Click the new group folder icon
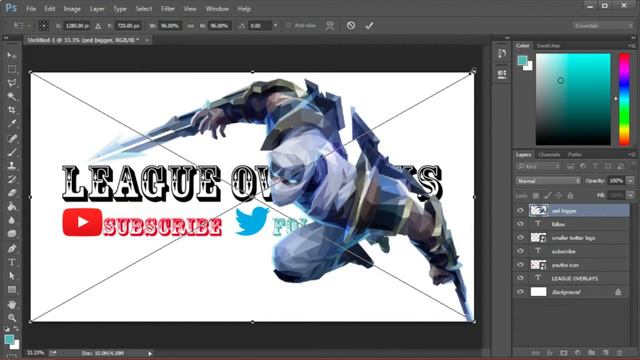The width and height of the screenshot is (640, 360). pos(591,352)
